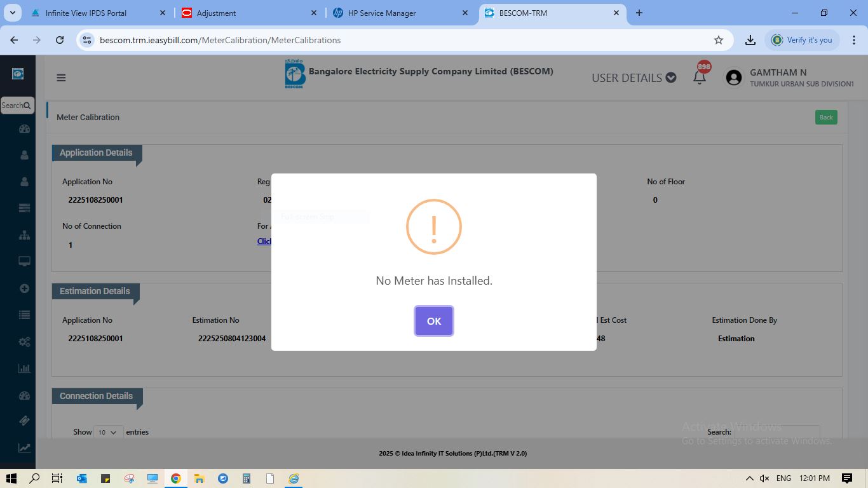
Task: Click the 12:01 PM taskbar clock
Action: (x=815, y=478)
